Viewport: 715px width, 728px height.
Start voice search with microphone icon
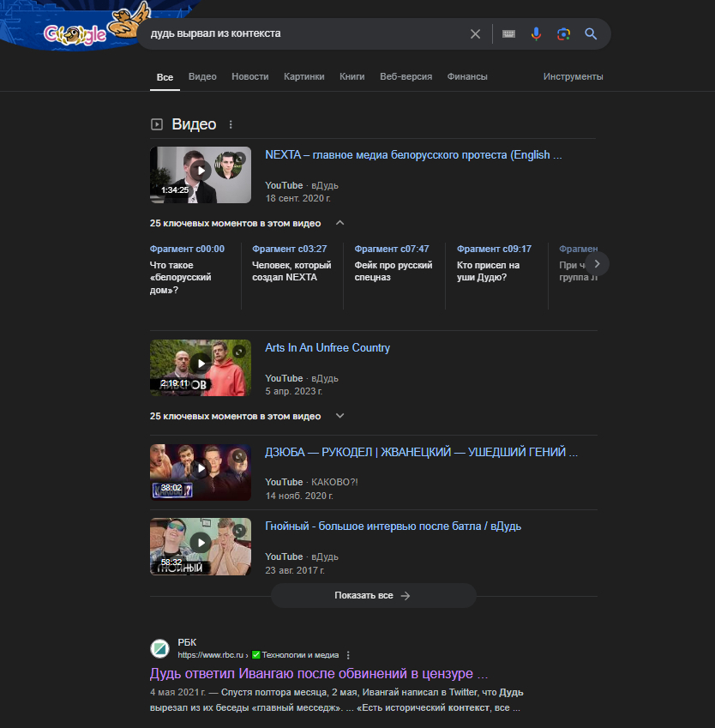click(x=536, y=34)
